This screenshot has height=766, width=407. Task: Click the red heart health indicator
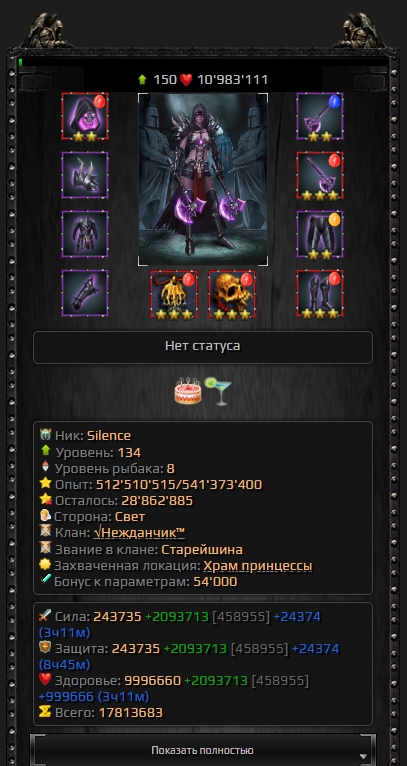click(x=186, y=80)
